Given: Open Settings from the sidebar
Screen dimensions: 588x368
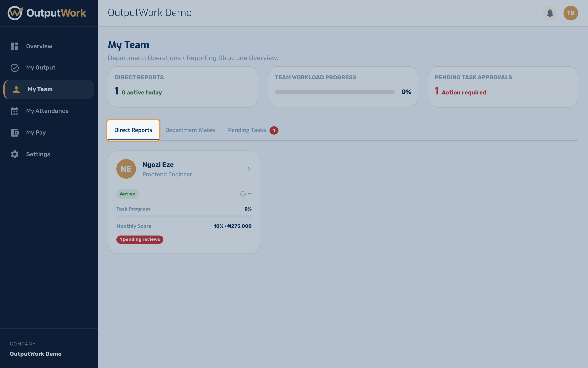Looking at the screenshot, I should tap(49, 154).
